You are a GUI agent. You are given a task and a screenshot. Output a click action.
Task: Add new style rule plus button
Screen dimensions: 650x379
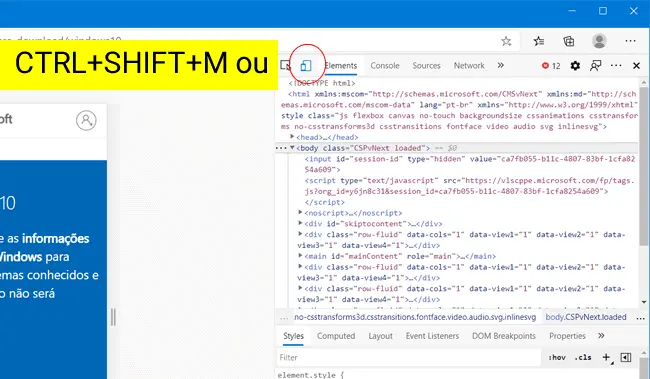(606, 357)
